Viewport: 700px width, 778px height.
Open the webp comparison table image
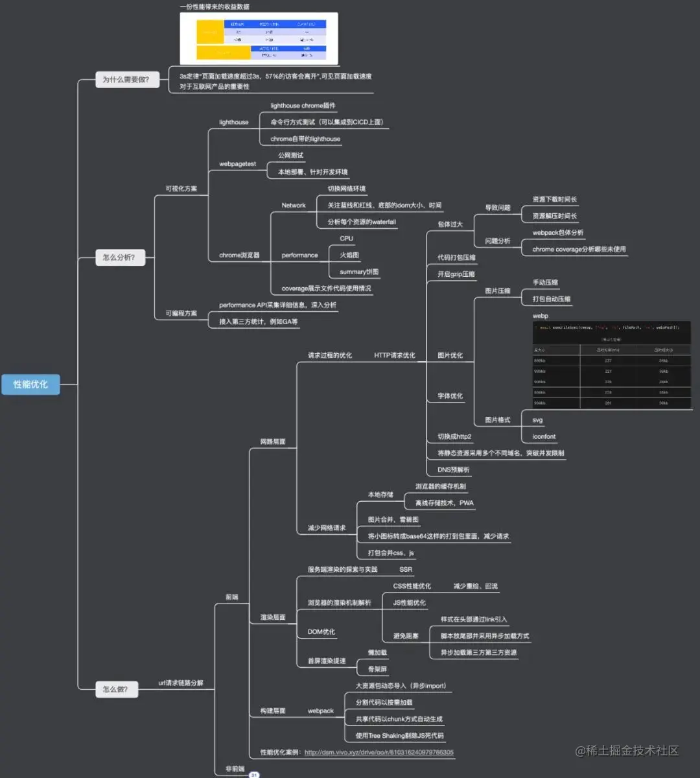point(611,365)
